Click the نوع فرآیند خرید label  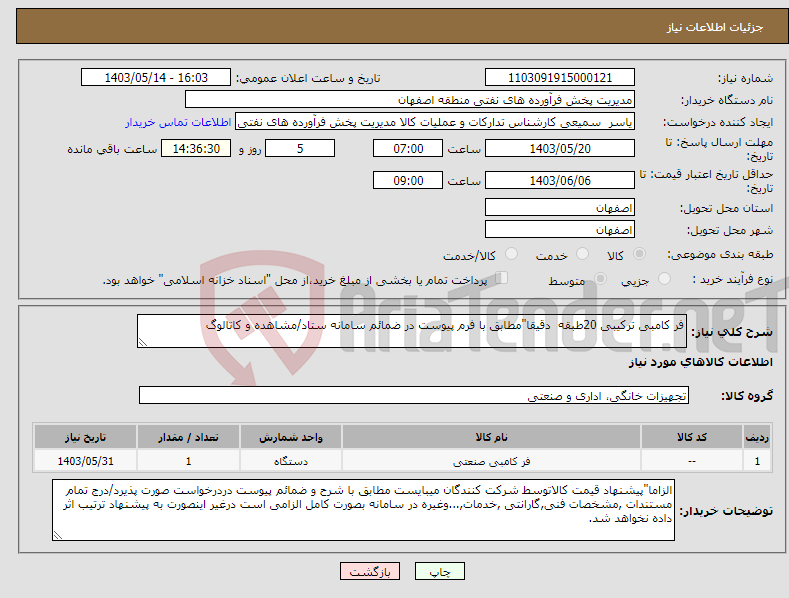tap(733, 279)
